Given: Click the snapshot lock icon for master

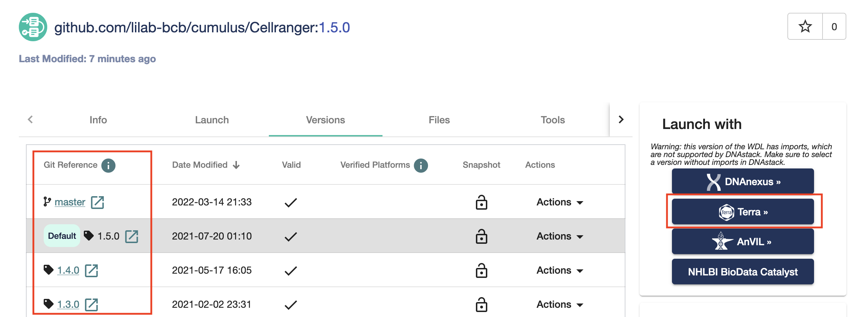Looking at the screenshot, I should coord(481,202).
